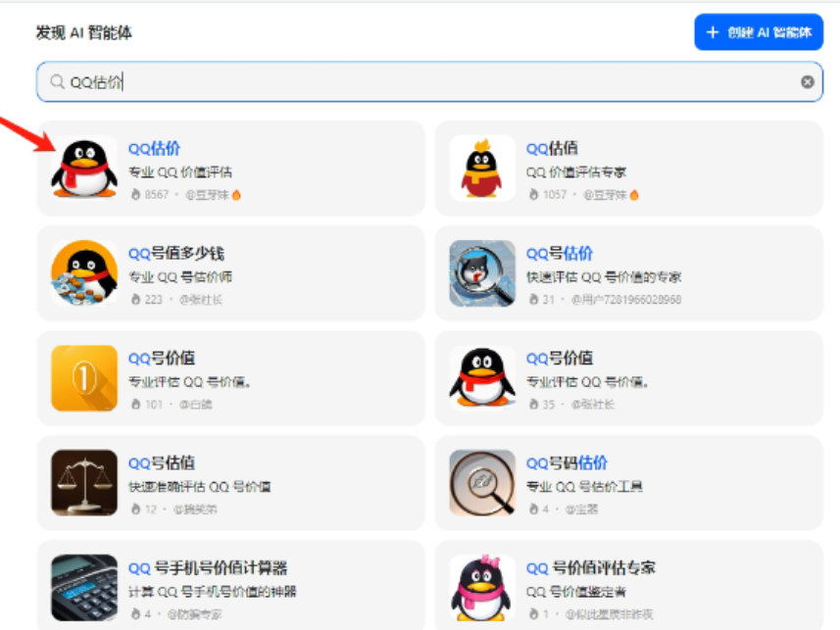Click the grey popularity icon before 31
The width and height of the screenshot is (840, 630).
pos(533,300)
